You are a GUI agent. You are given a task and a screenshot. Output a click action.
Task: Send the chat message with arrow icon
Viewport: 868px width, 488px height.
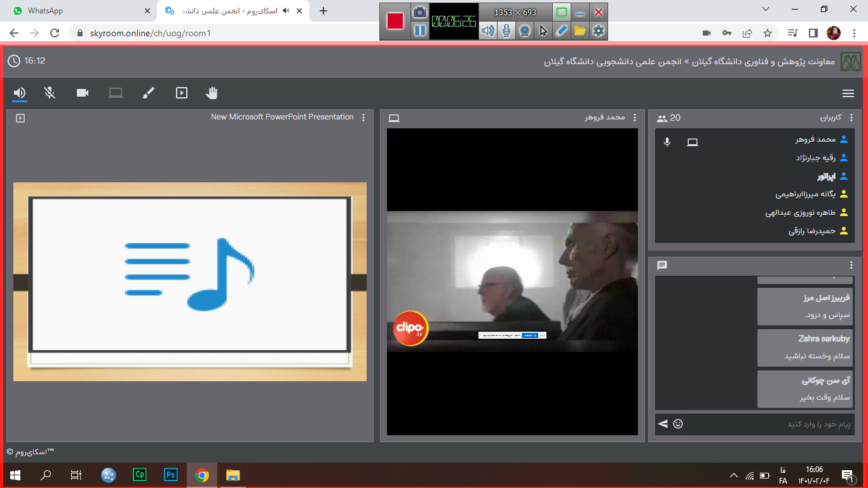pyautogui.click(x=663, y=424)
